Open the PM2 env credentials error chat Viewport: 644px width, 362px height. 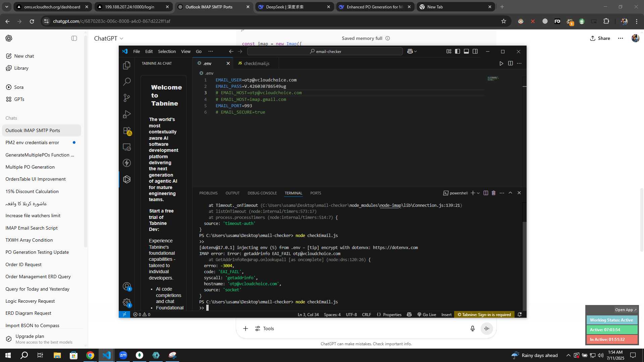(42, 142)
